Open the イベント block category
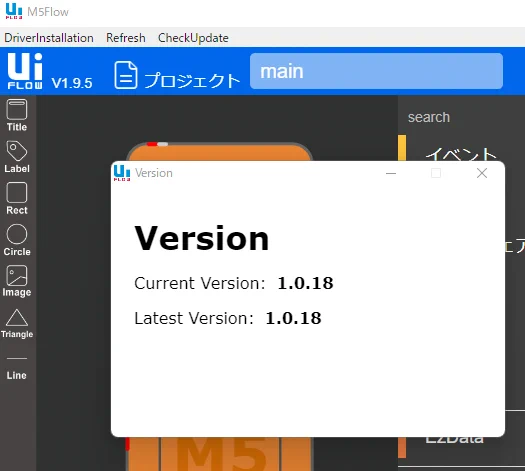The height and width of the screenshot is (471, 525). pos(460,155)
